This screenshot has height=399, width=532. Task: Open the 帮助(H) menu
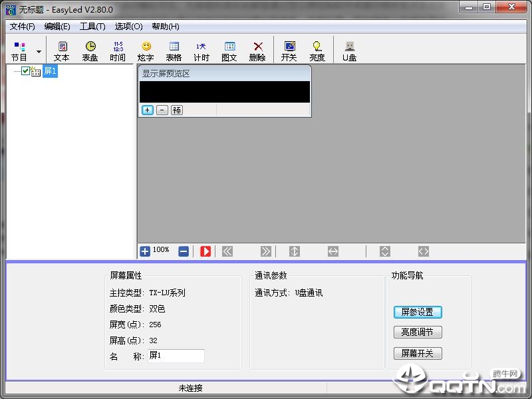[166, 27]
